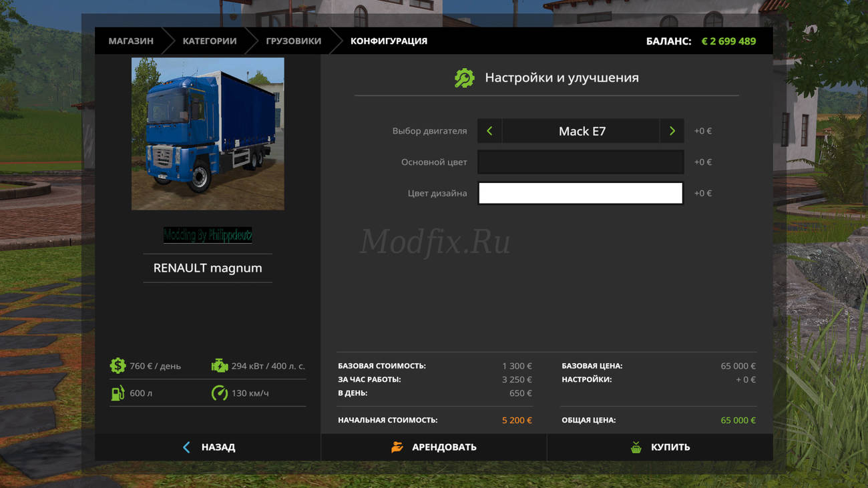868x488 pixels.
Task: Click the 3 250 € hourly value
Action: tap(517, 379)
